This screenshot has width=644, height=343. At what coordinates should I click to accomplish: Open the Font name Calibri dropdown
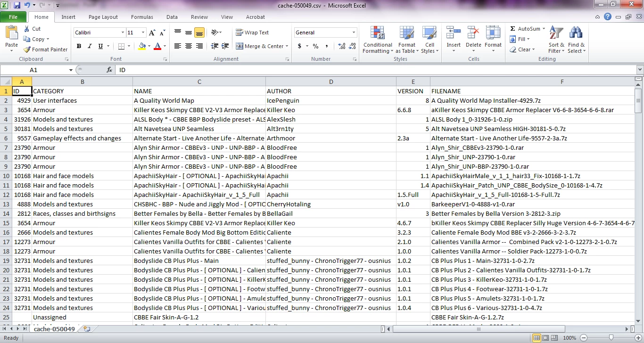(123, 33)
